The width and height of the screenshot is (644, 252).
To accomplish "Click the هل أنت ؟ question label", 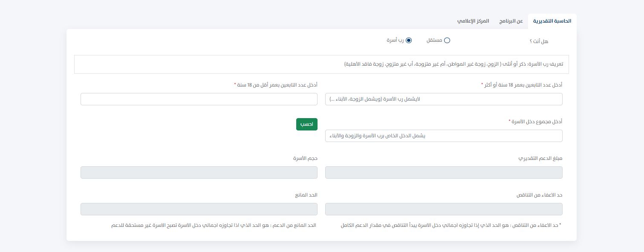I will 539,41.
